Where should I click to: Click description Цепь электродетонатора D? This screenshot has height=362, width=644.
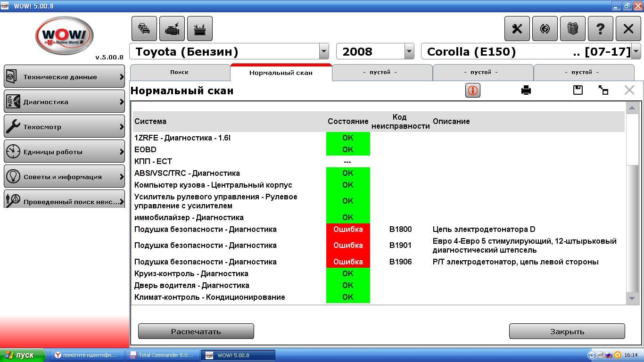484,229
